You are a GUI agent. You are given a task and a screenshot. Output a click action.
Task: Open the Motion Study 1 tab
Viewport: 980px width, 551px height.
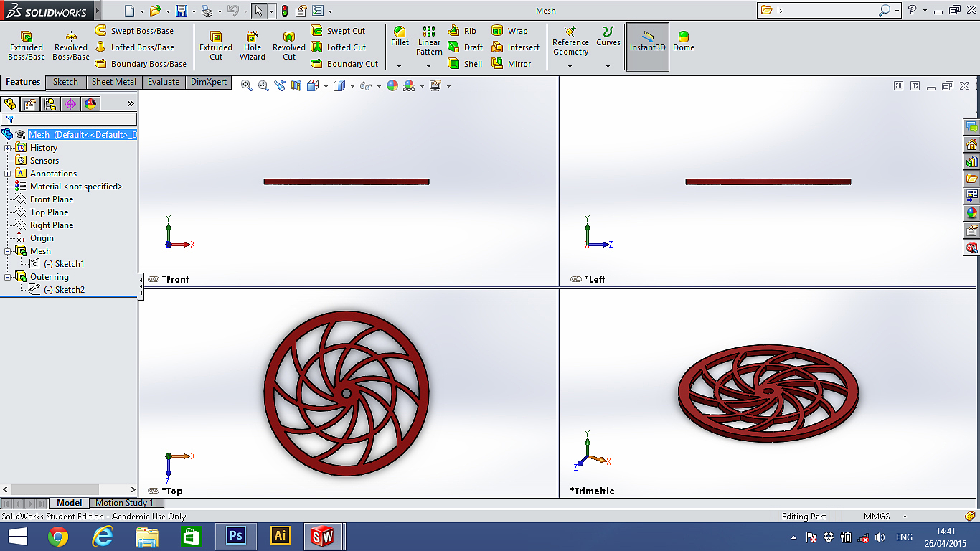(x=124, y=503)
